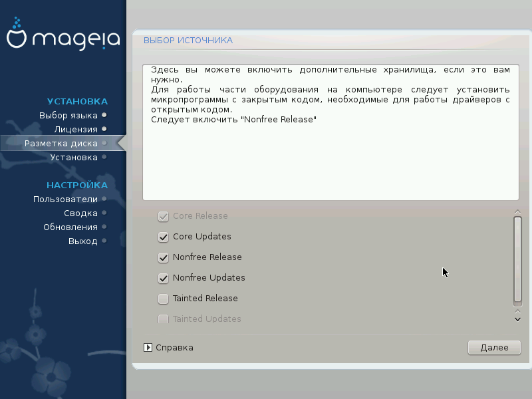Click the Далее button

(494, 347)
